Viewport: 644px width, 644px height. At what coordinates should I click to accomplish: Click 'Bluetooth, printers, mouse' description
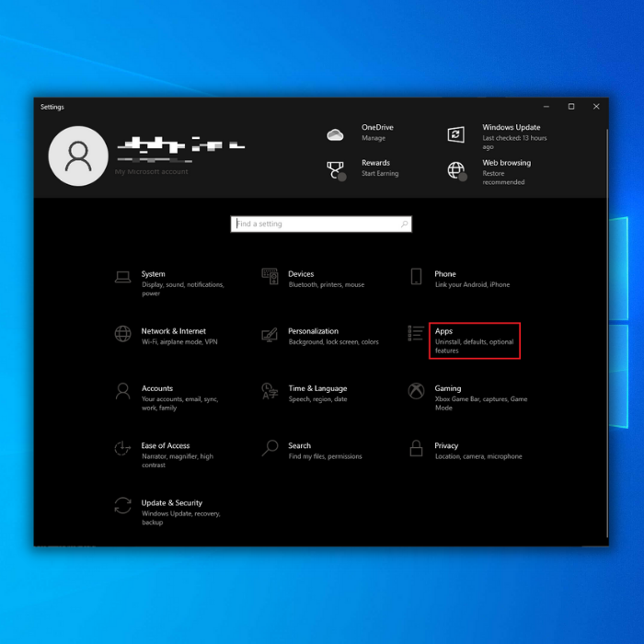(x=326, y=284)
